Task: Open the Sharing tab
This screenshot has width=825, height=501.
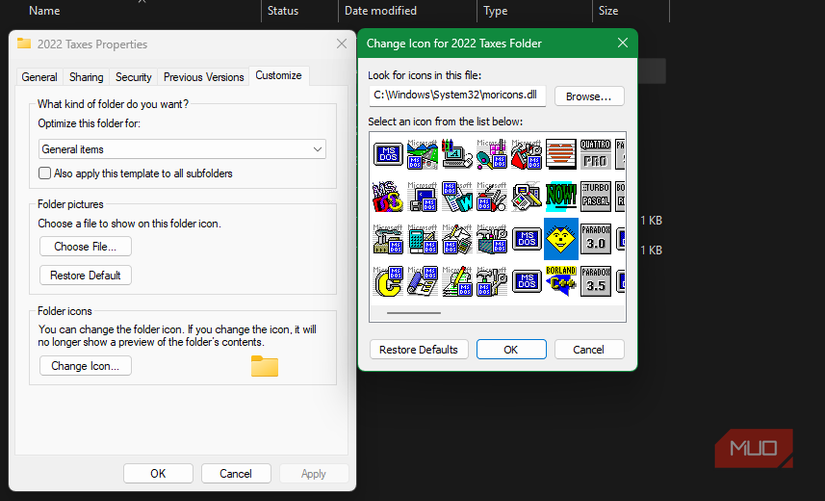Action: click(x=86, y=77)
